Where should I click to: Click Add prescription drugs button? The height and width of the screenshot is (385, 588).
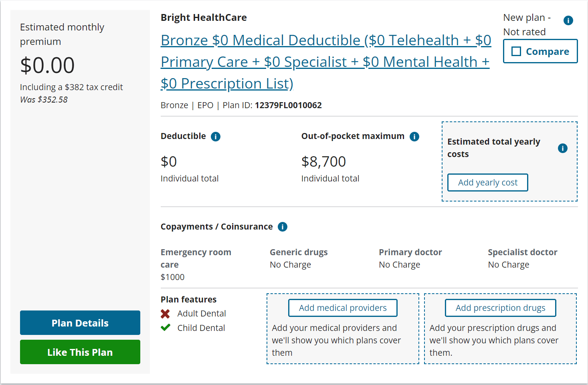[x=501, y=308]
